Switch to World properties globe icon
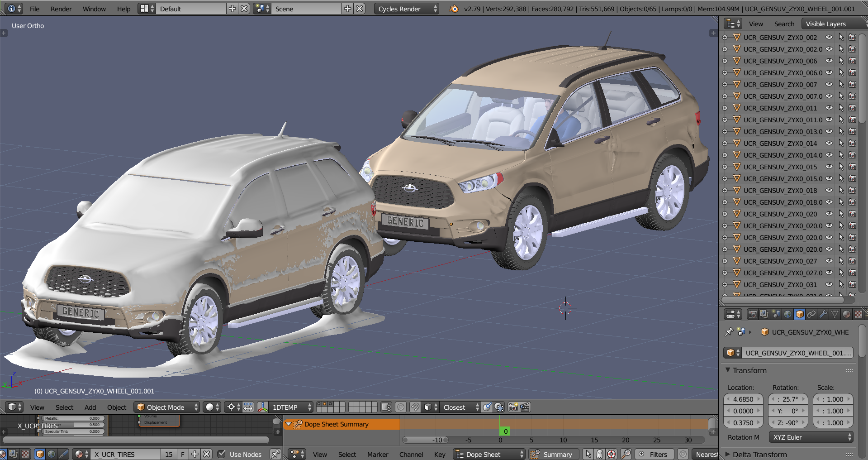This screenshot has height=460, width=868. pos(788,314)
